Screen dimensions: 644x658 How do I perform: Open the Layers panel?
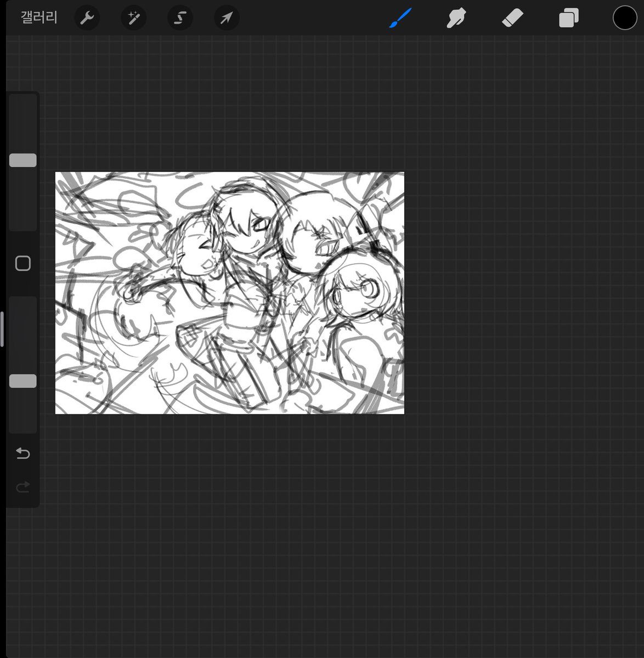[568, 18]
